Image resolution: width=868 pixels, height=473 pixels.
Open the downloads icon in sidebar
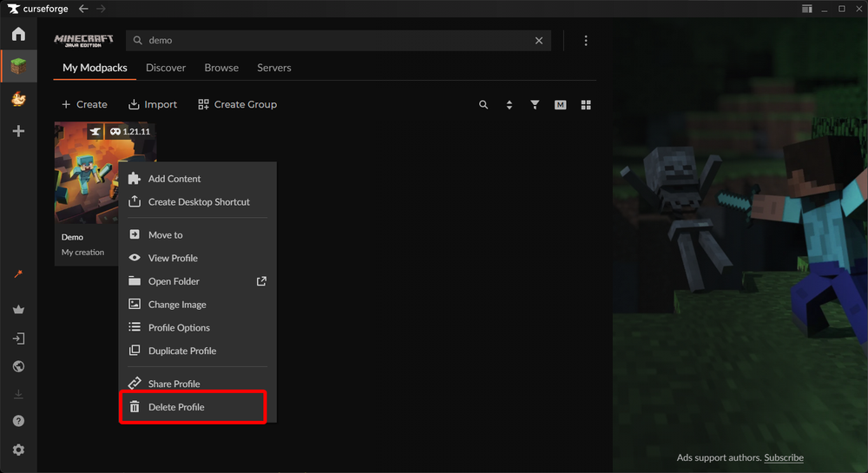[x=18, y=394]
